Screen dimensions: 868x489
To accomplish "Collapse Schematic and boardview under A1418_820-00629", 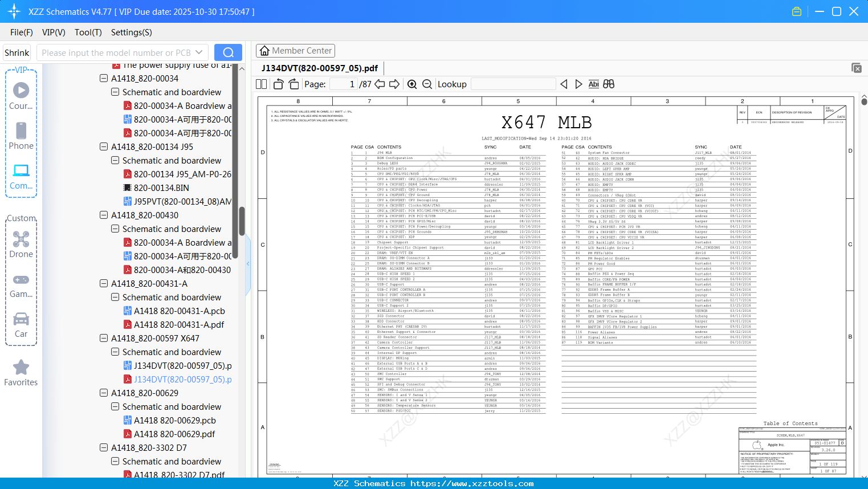I will pyautogui.click(x=115, y=406).
